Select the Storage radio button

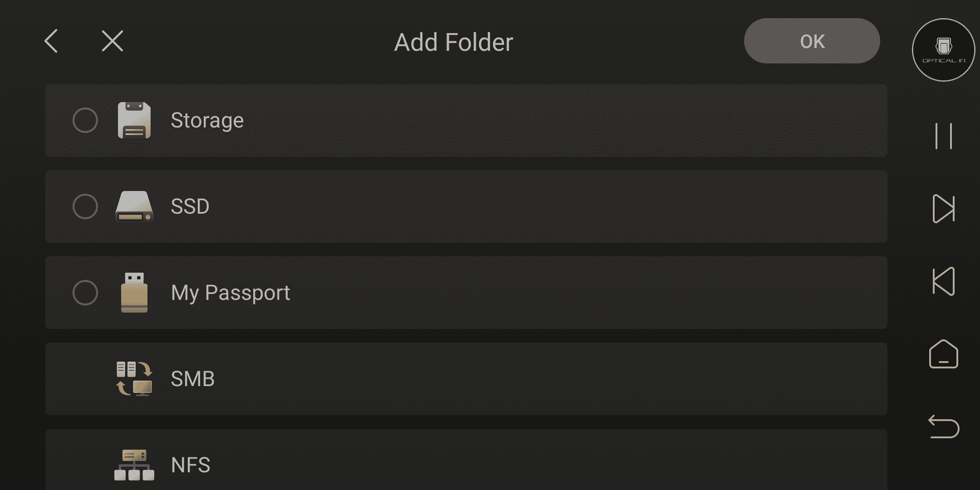(x=85, y=120)
